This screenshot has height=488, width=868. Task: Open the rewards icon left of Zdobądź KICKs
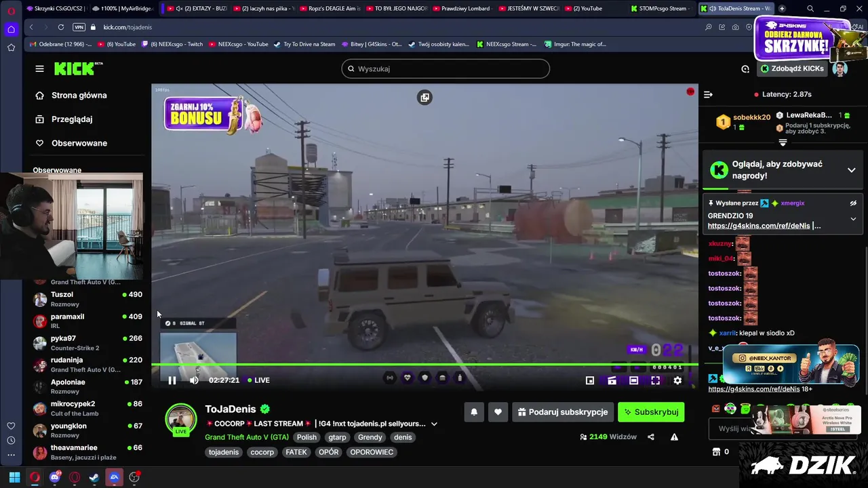coord(745,68)
